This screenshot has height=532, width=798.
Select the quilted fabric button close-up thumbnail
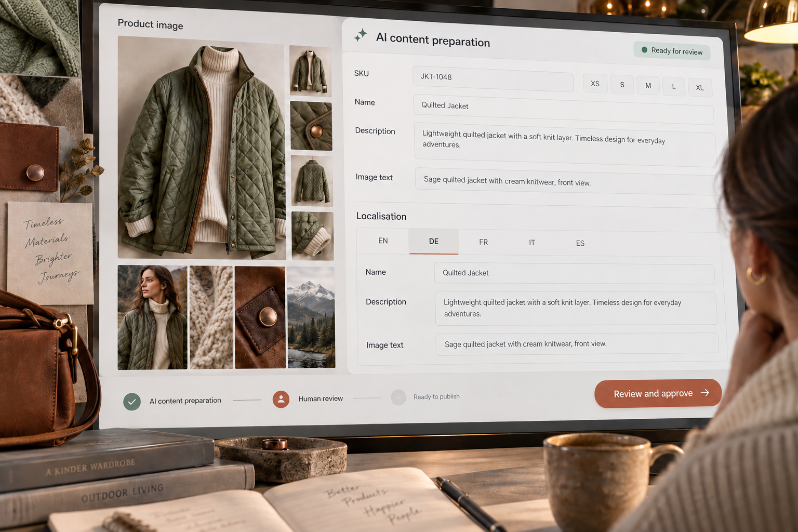(x=311, y=126)
